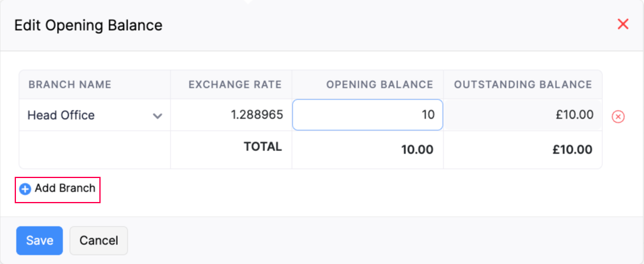The height and width of the screenshot is (264, 644).
Task: Click the blue plus icon beside Add Branch
Action: pos(25,189)
